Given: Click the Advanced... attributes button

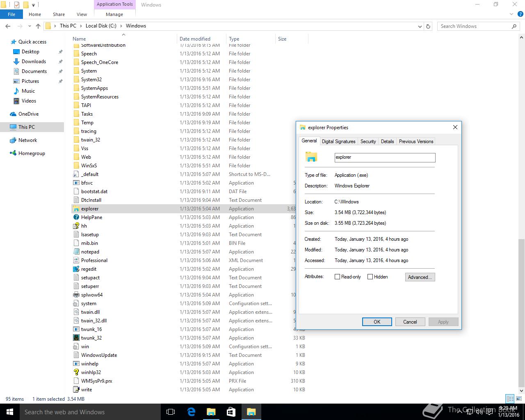Looking at the screenshot, I should pos(420,277).
